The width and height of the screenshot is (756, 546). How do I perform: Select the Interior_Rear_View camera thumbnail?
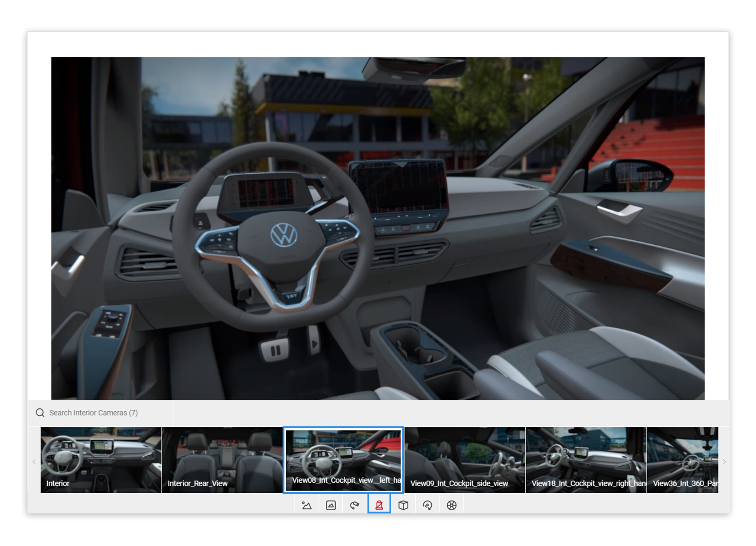point(222,460)
